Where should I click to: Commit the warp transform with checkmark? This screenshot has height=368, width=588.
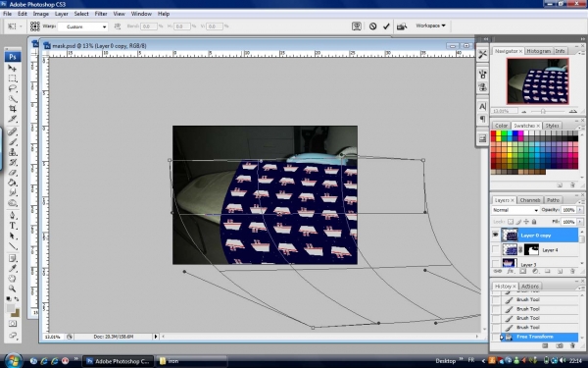386,26
